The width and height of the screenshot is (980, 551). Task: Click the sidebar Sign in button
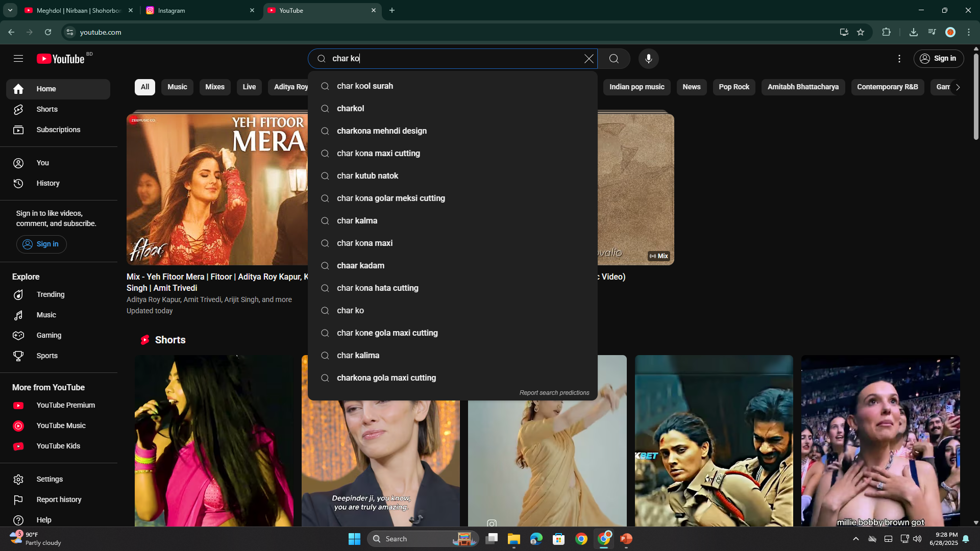[41, 244]
